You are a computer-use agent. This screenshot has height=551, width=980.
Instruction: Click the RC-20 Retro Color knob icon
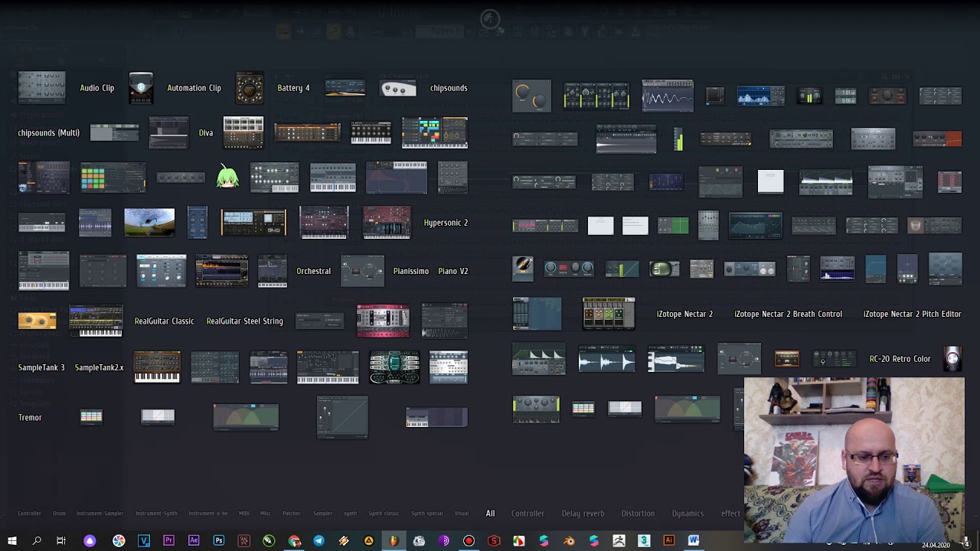coord(952,358)
